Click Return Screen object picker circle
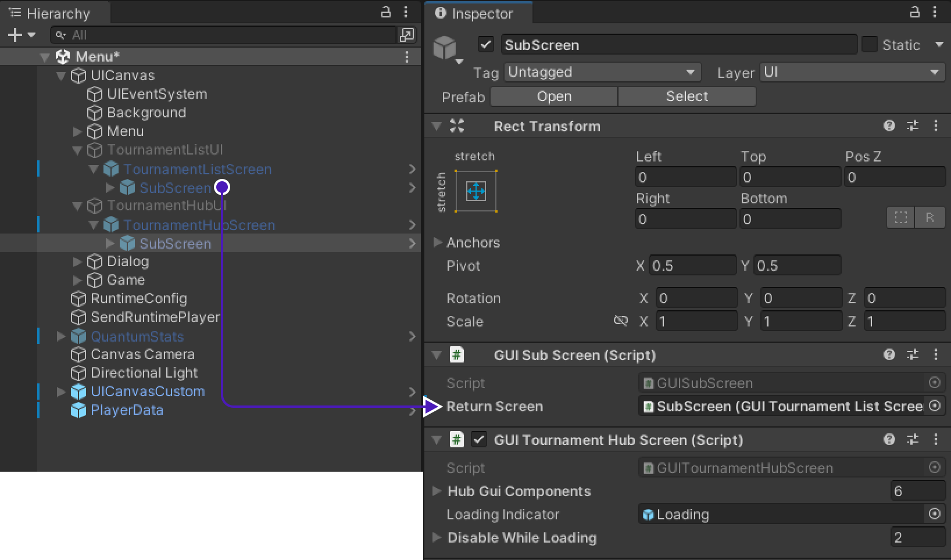 point(935,406)
